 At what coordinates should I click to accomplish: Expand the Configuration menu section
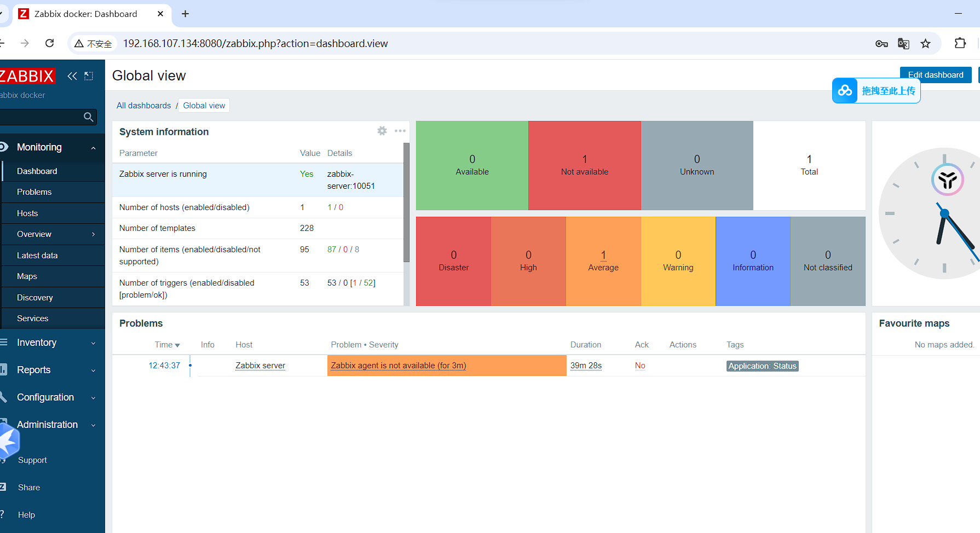coord(94,398)
